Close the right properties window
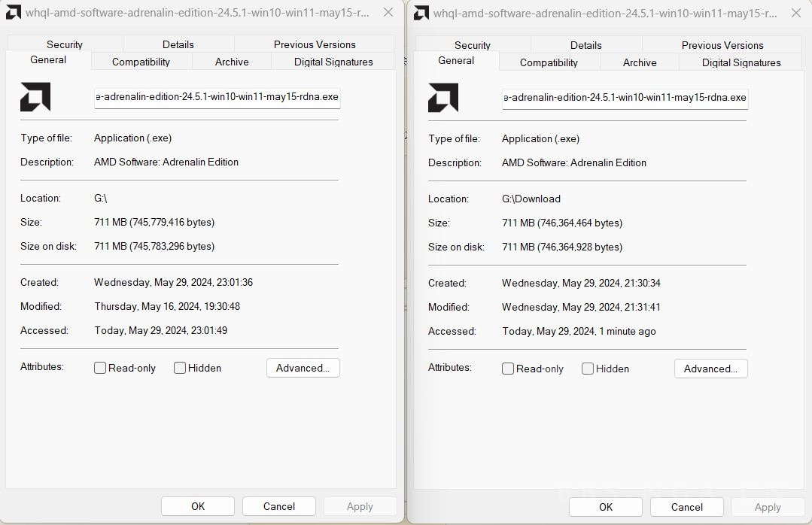 pyautogui.click(x=795, y=13)
